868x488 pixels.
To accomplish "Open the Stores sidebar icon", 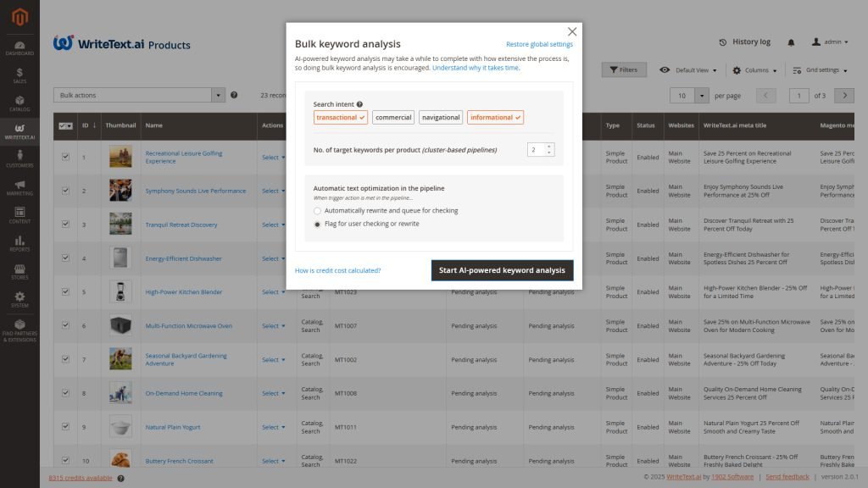I will pyautogui.click(x=19, y=271).
